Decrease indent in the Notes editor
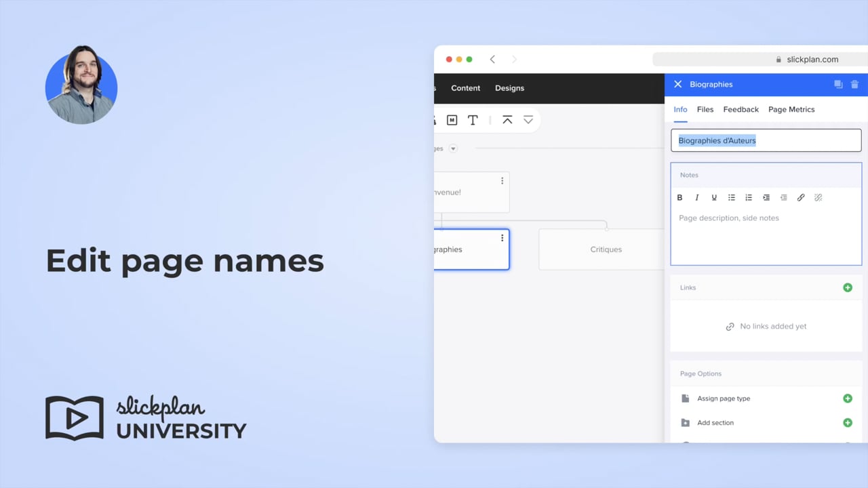 783,197
